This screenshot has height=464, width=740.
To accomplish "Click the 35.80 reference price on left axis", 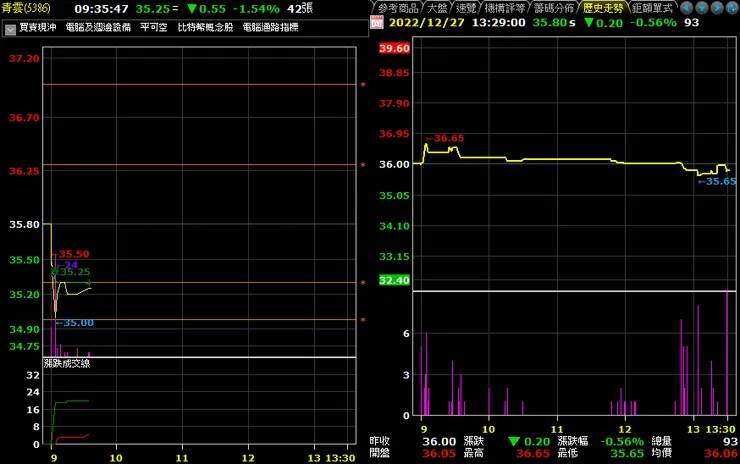I will point(25,224).
